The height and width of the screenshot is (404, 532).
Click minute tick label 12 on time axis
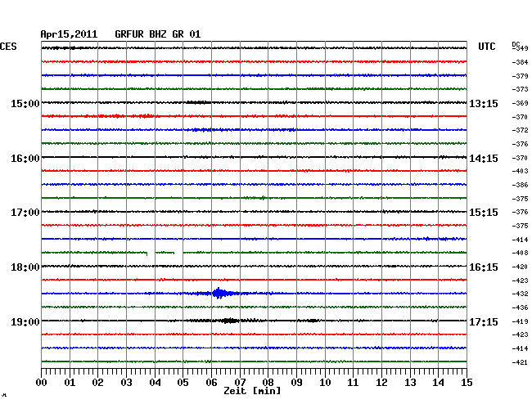381,383
